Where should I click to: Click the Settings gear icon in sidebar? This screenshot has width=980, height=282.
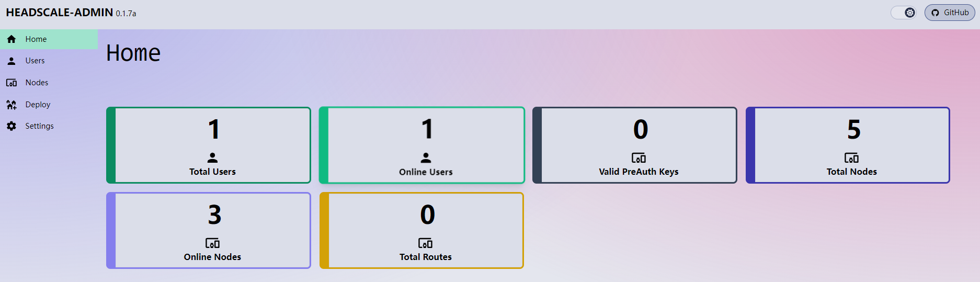[12, 126]
